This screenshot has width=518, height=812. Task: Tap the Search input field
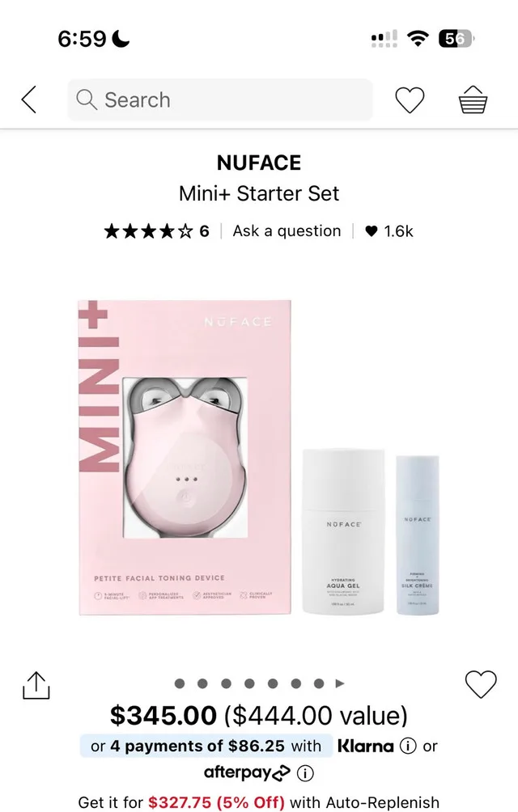point(220,99)
